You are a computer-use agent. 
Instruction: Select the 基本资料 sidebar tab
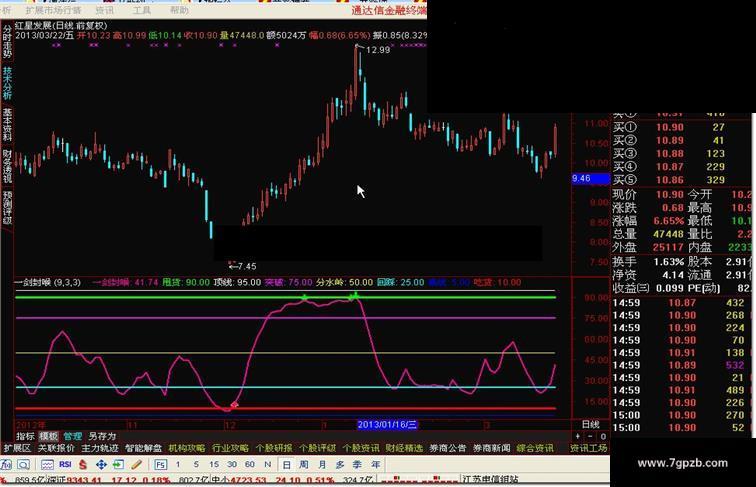point(7,124)
